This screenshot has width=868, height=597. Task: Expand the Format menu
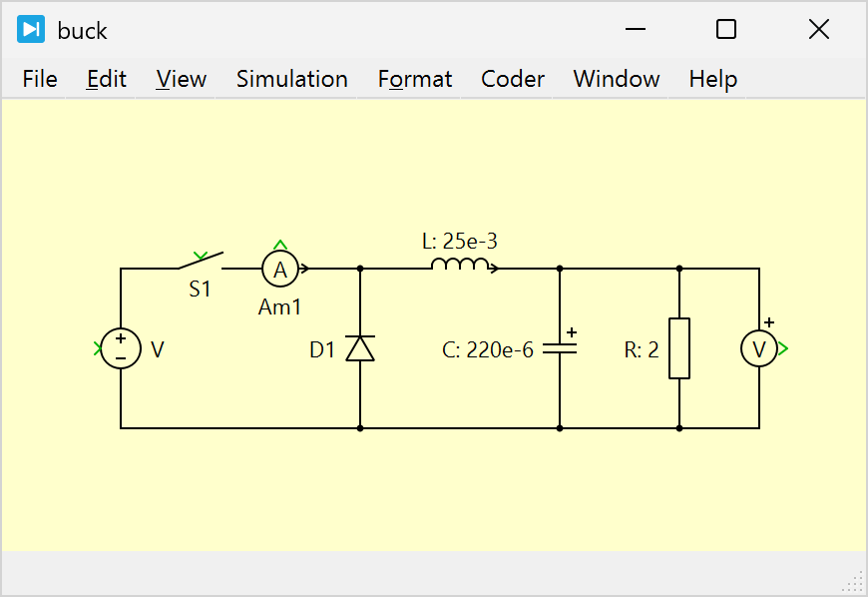coord(415,79)
